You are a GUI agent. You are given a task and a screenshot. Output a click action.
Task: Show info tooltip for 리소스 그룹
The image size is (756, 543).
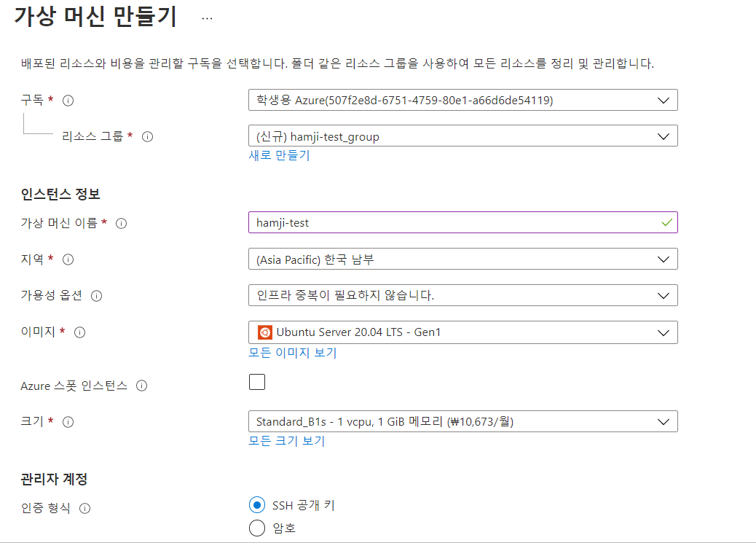pyautogui.click(x=148, y=136)
